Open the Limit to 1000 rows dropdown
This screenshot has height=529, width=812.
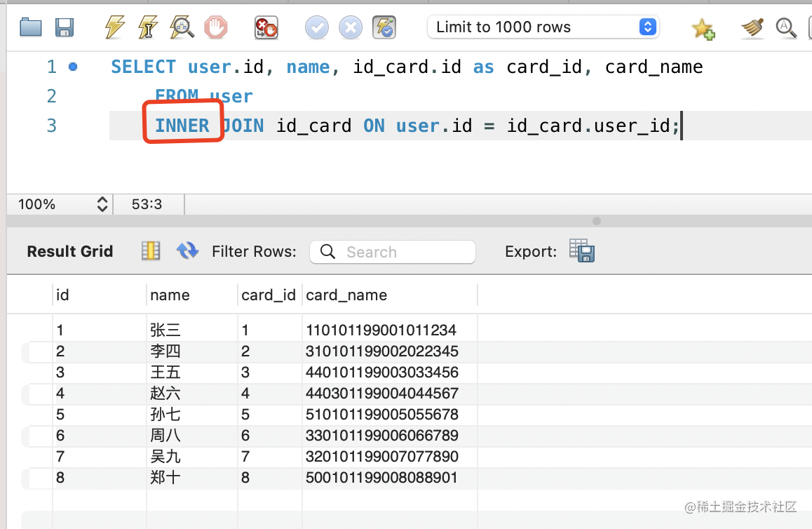[543, 27]
